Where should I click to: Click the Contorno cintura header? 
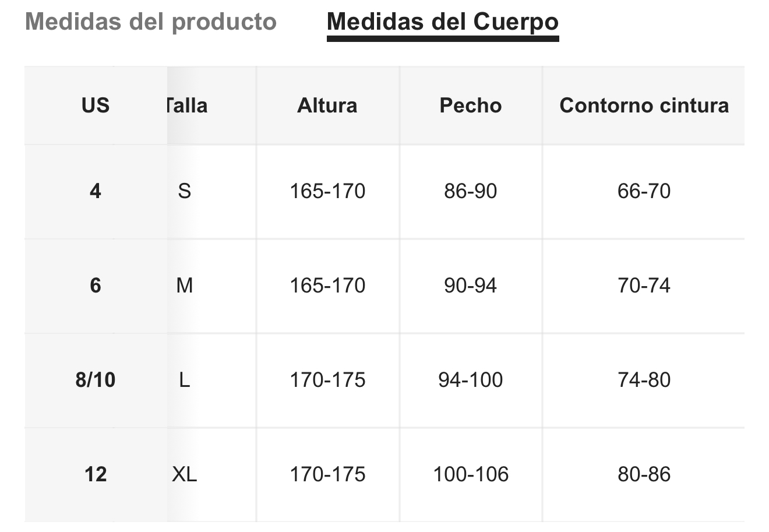tap(644, 105)
